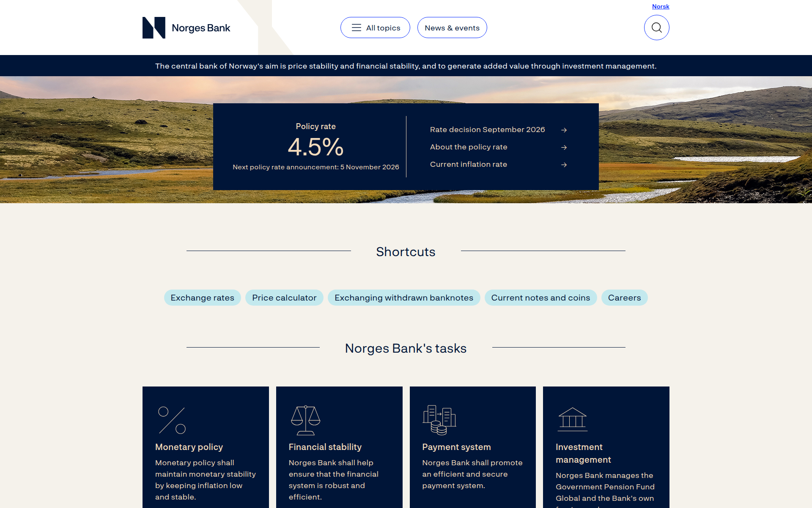Click the 'Norges Bank's tasks' heading
This screenshot has height=508, width=812.
click(x=406, y=348)
